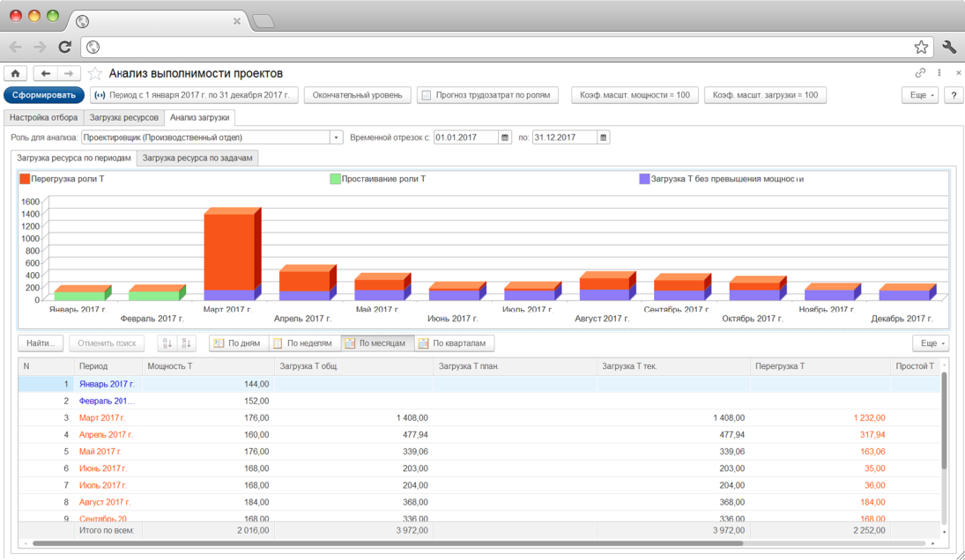Image resolution: width=965 pixels, height=560 pixels.
Task: Toggle 'Прогноз трудозатрат по ролям' checkbox
Action: pos(426,95)
